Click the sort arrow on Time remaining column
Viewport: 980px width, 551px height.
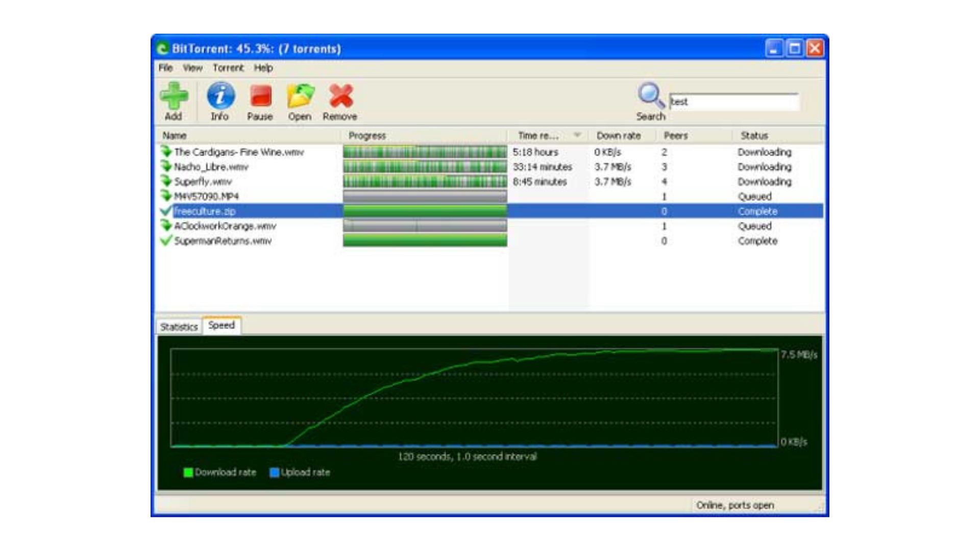pyautogui.click(x=577, y=135)
